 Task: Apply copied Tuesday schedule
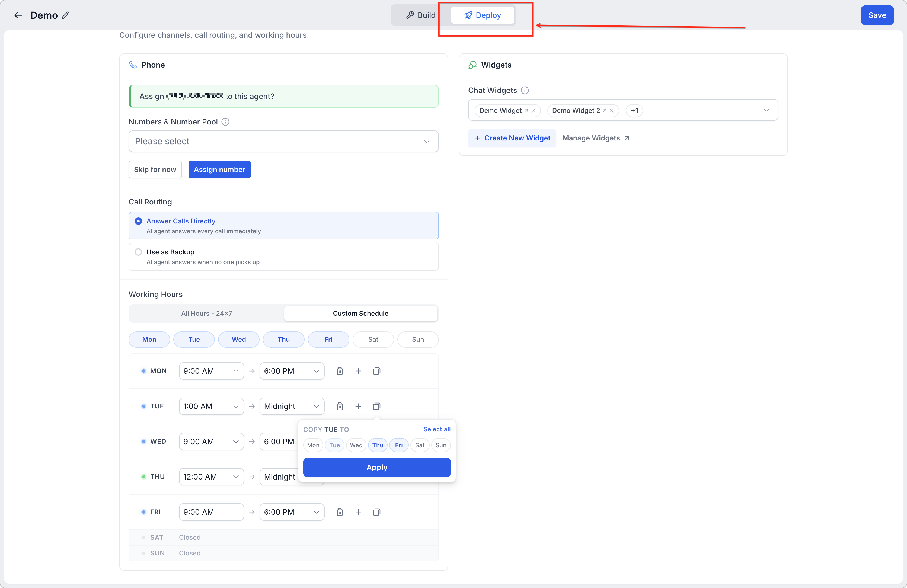tap(377, 467)
